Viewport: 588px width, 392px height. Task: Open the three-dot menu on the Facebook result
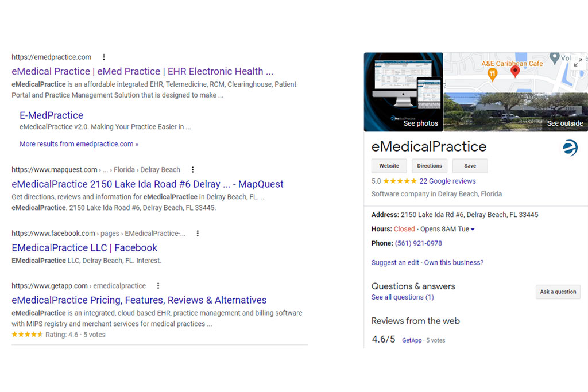[x=198, y=233]
